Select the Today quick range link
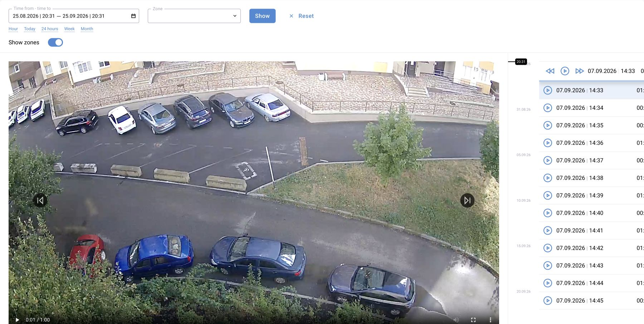The image size is (644, 324). pos(30,29)
